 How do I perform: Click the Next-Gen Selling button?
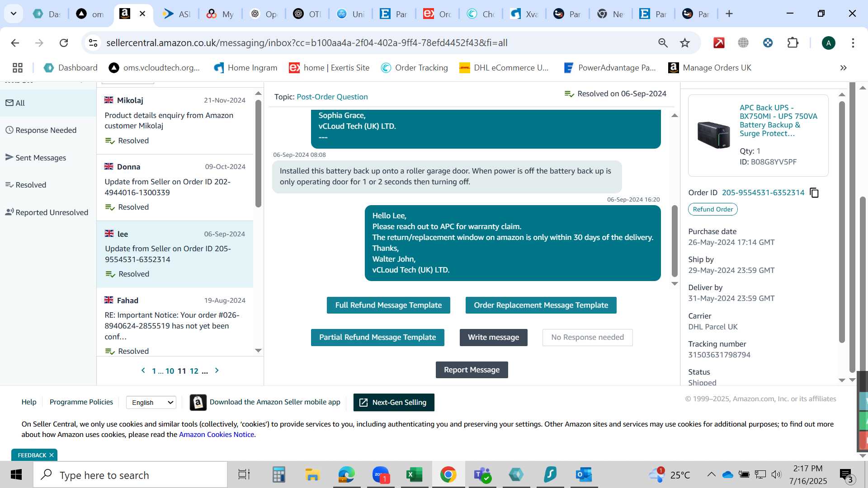pyautogui.click(x=394, y=403)
